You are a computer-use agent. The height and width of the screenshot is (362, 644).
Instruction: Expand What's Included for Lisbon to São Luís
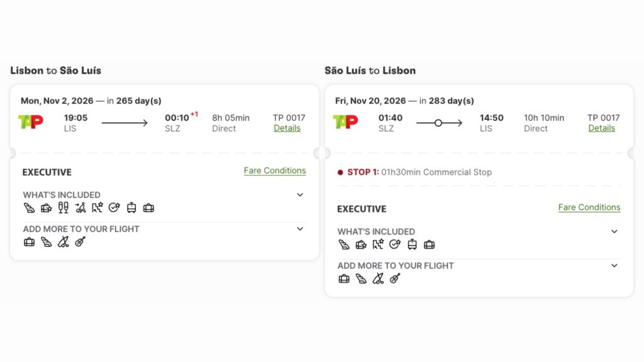[x=300, y=195]
